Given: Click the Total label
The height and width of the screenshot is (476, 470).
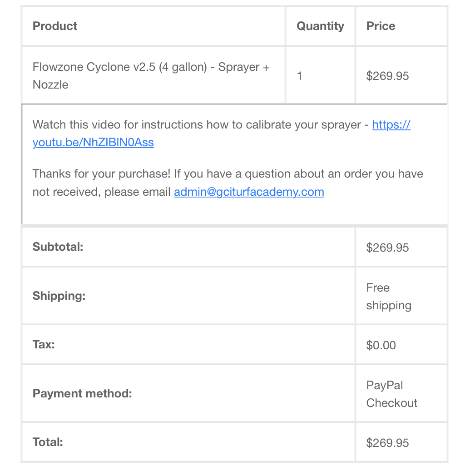Looking at the screenshot, I should 48,442.
